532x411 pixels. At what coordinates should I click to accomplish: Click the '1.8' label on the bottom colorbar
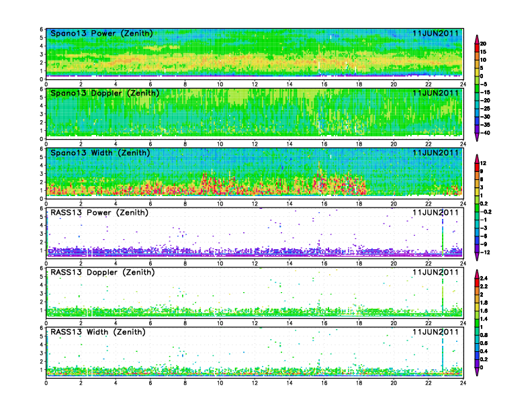click(484, 302)
